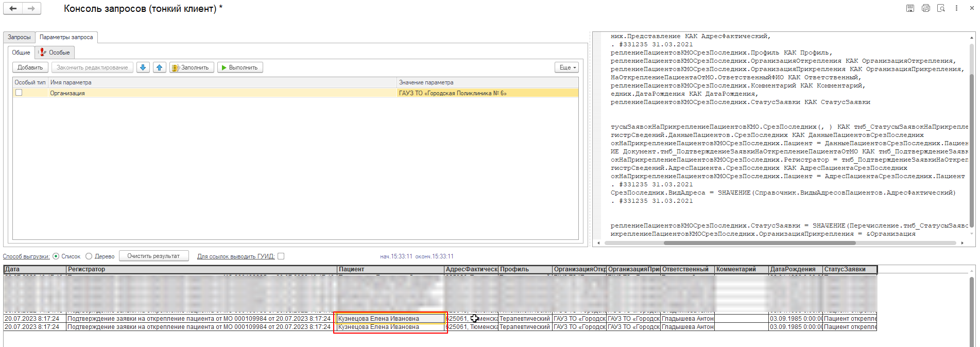
Task: Click the printer icon
Action: coord(925,8)
